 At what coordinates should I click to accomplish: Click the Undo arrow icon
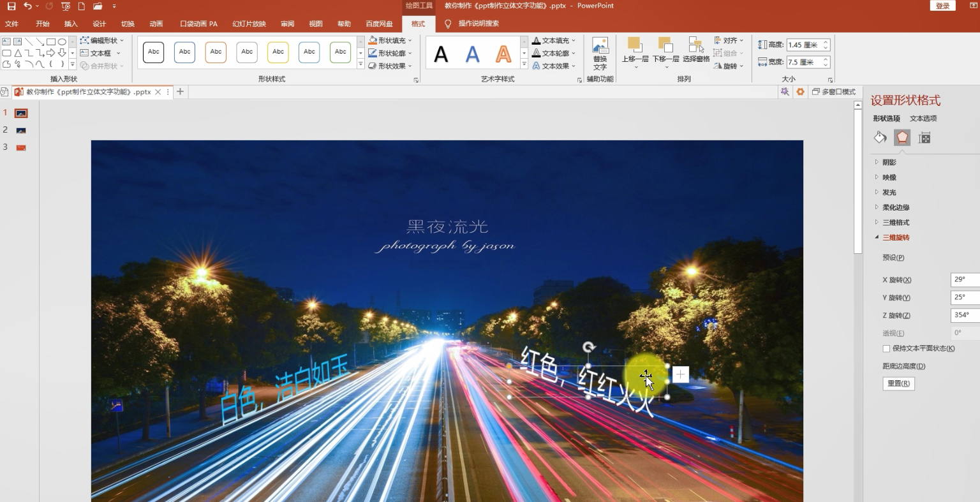pos(27,6)
